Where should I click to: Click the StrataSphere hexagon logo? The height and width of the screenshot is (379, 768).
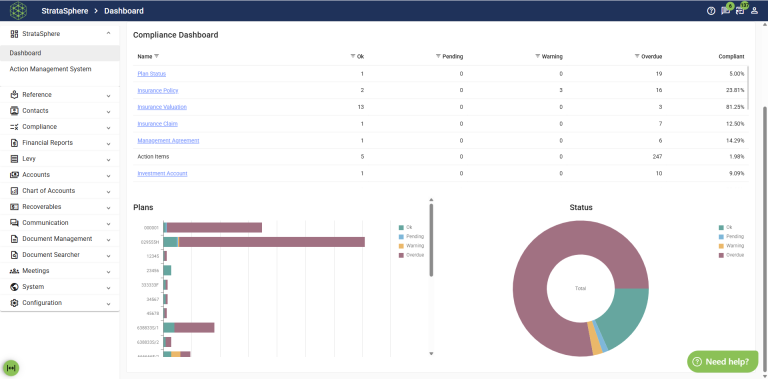(19, 11)
